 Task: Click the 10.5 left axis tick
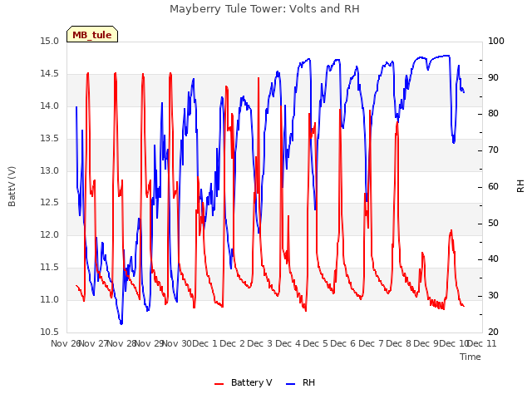pyautogui.click(x=50, y=332)
